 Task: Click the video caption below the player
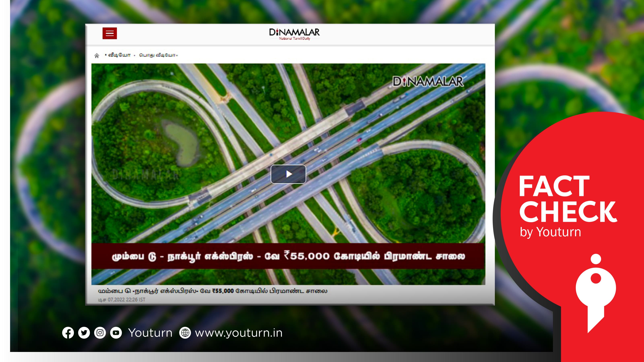tap(213, 291)
